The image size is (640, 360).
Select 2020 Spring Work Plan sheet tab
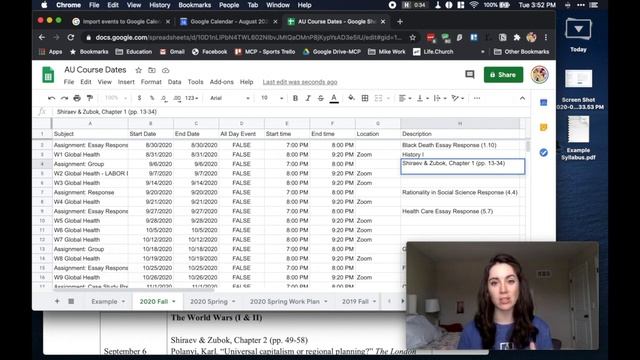click(284, 302)
